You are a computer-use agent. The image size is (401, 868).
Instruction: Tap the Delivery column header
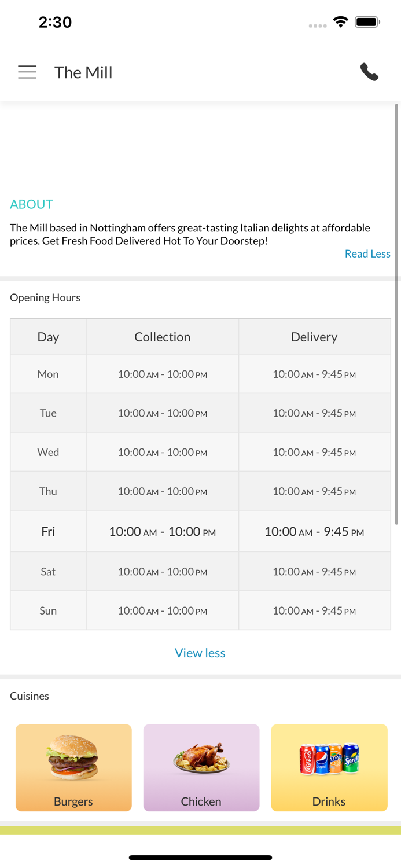coord(314,337)
